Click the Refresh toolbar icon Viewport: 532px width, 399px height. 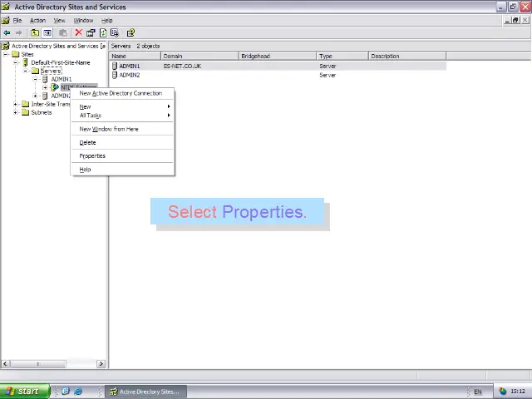[103, 33]
